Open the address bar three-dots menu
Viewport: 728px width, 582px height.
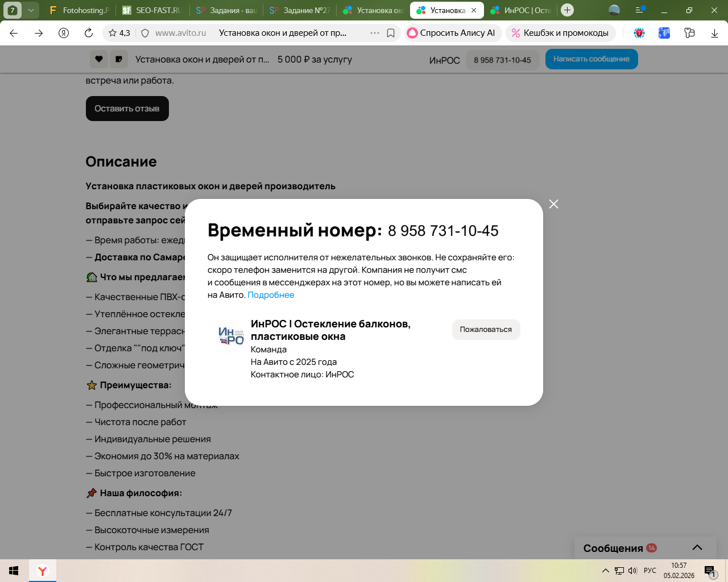point(375,33)
